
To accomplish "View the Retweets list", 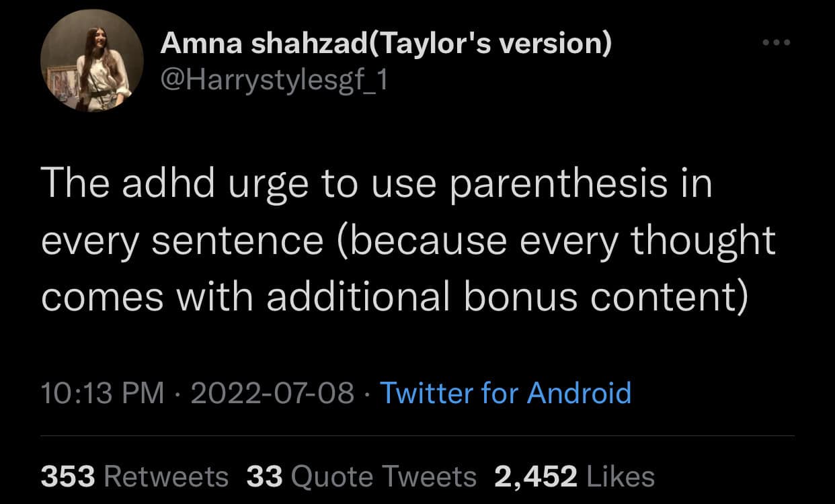I will [167, 476].
